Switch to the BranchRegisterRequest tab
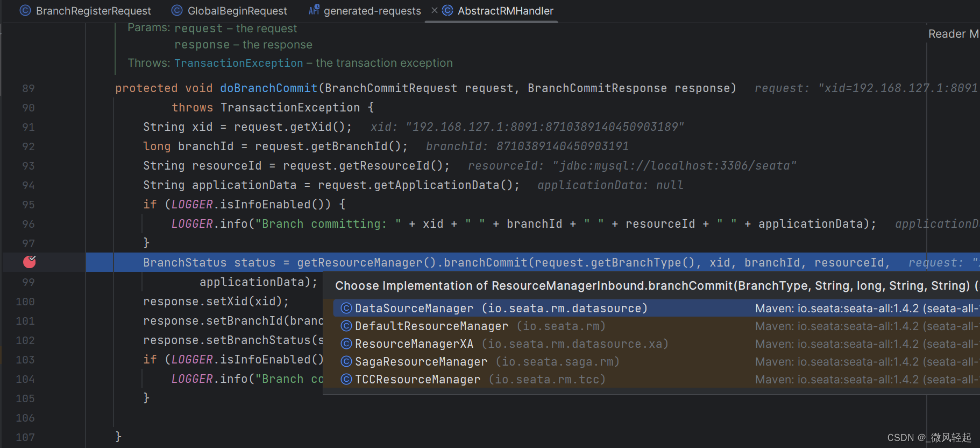Screen dimensions: 980x448 point(86,11)
